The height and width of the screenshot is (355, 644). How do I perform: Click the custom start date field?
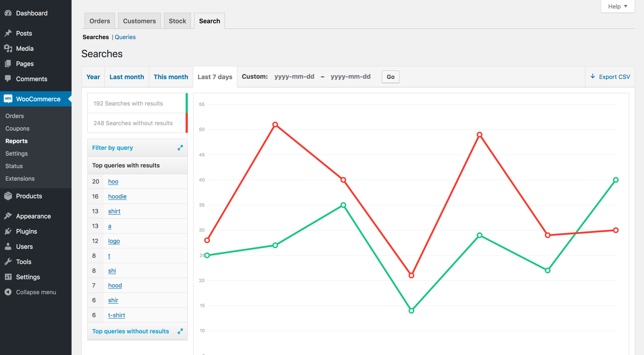point(294,77)
